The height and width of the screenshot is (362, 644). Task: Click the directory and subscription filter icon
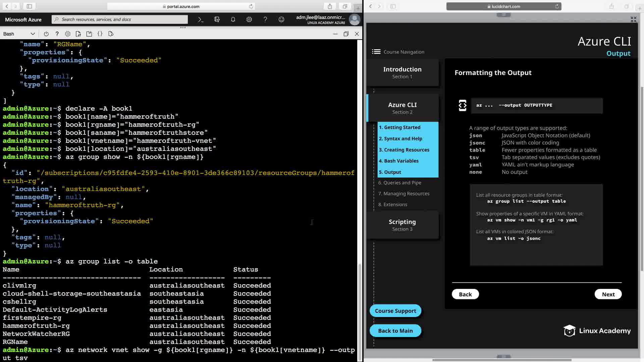tap(217, 19)
